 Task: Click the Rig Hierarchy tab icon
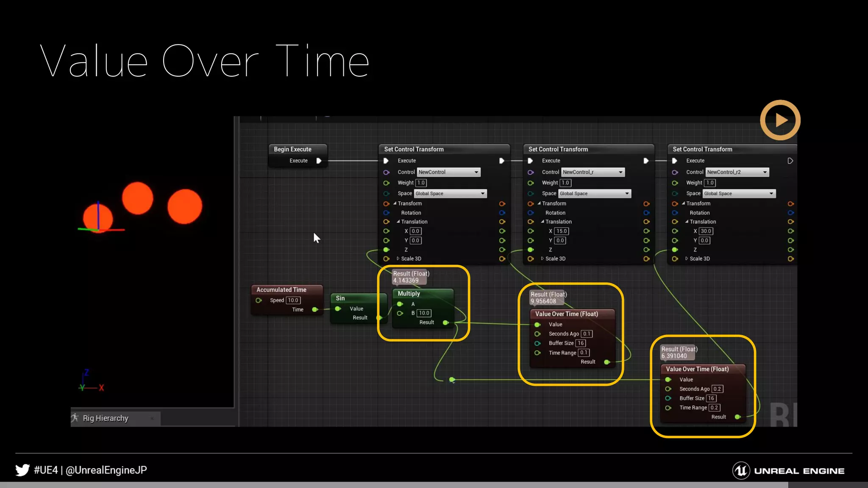click(x=75, y=418)
